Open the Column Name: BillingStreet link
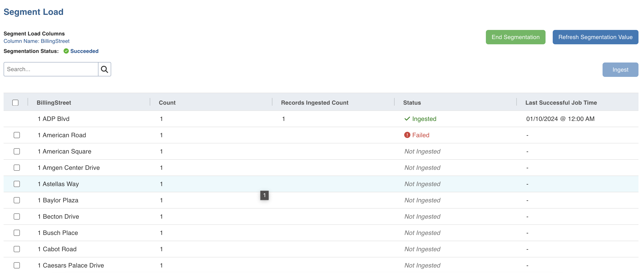Image resolution: width=644 pixels, height=273 pixels. [36, 41]
